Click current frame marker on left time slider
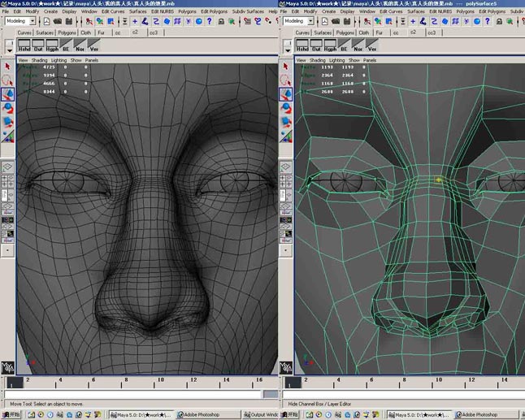525x420 pixels. (15, 383)
